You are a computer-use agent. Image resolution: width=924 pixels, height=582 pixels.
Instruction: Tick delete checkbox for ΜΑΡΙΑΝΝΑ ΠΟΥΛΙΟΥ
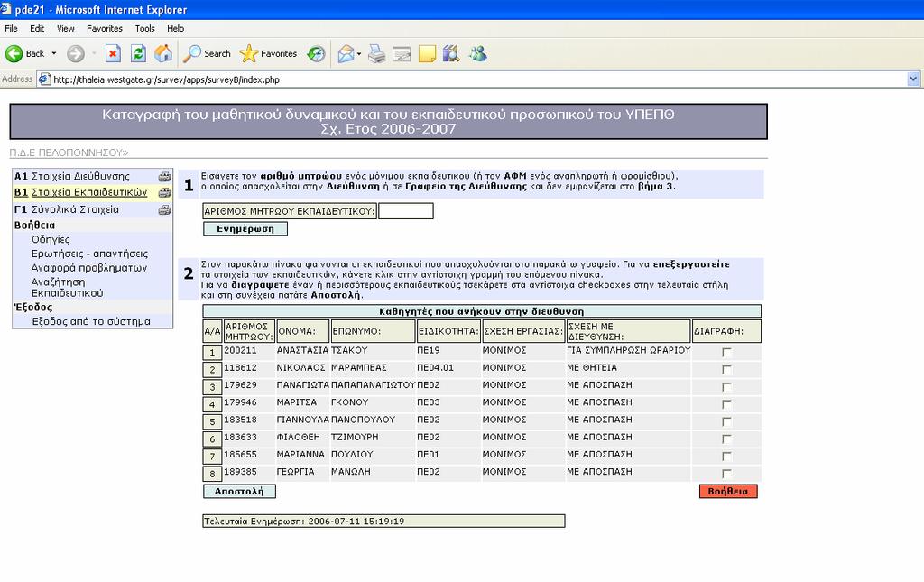726,457
